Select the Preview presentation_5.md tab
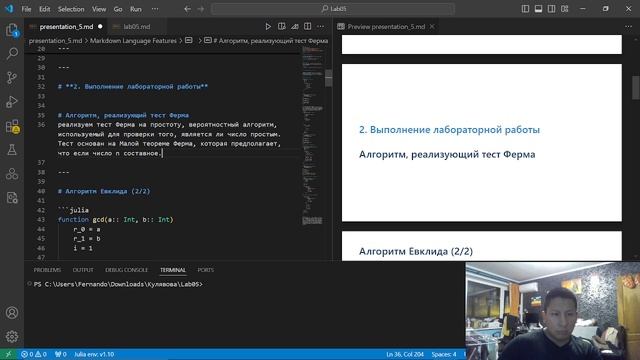The width and height of the screenshot is (640, 360). tap(386, 27)
